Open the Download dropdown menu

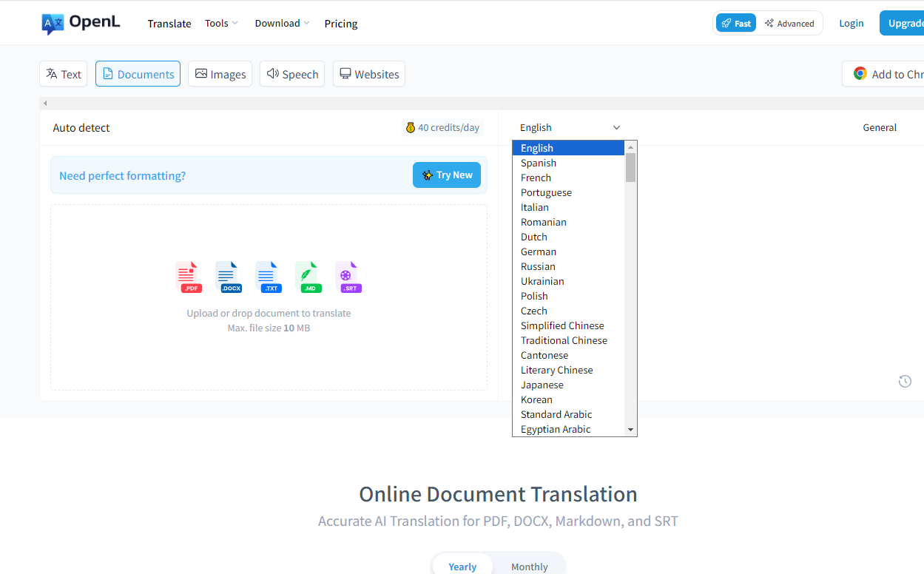pyautogui.click(x=282, y=24)
